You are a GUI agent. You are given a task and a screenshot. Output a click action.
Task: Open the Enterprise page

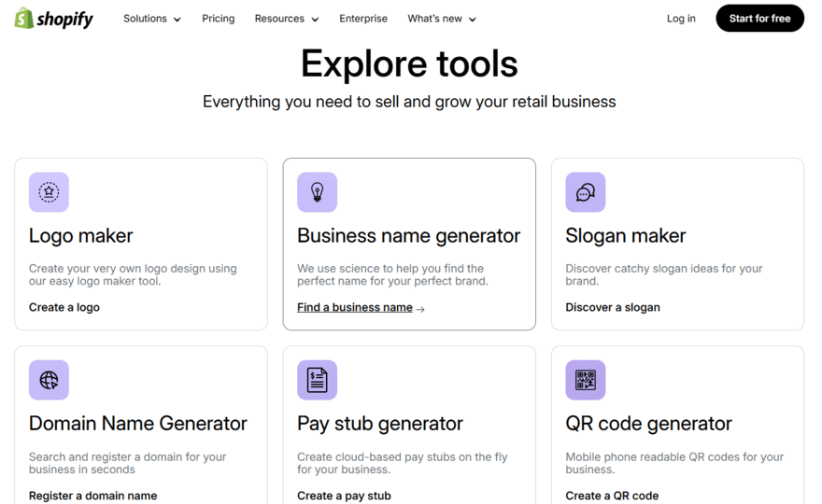(363, 19)
